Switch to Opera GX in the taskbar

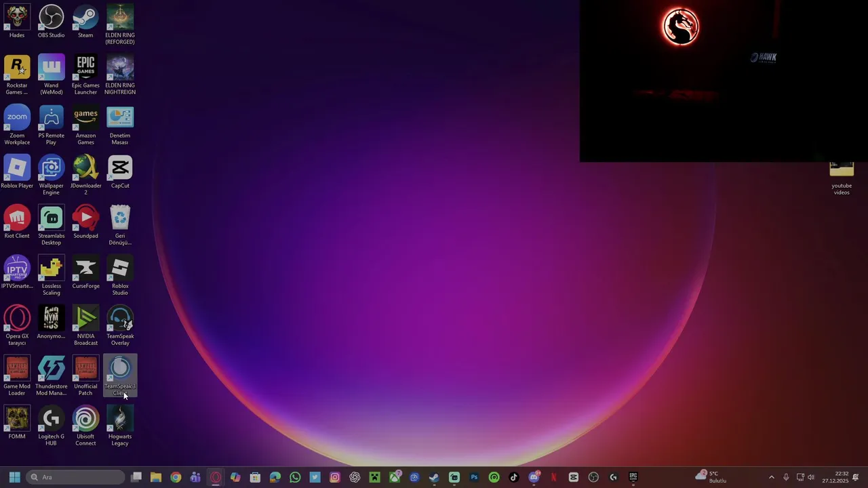click(x=216, y=477)
